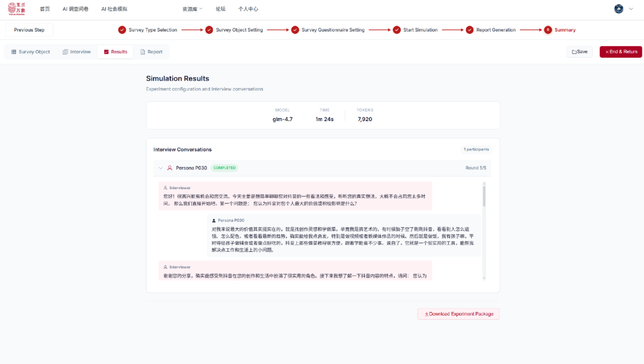
Task: Switch to the Interview tab
Action: [x=76, y=52]
